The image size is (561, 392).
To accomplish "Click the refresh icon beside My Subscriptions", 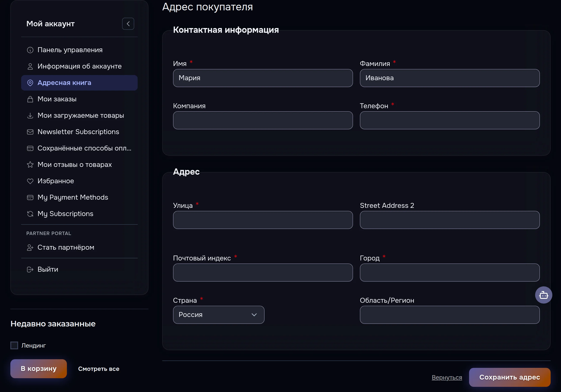I will point(30,214).
